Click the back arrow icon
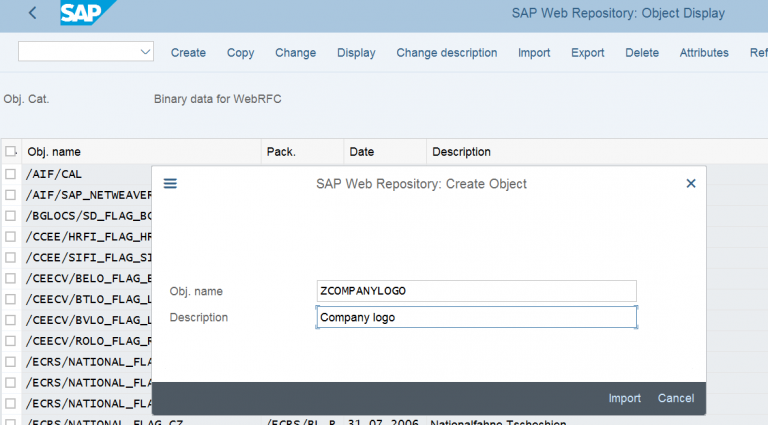Viewport: 768px width, 425px height. 33,13
